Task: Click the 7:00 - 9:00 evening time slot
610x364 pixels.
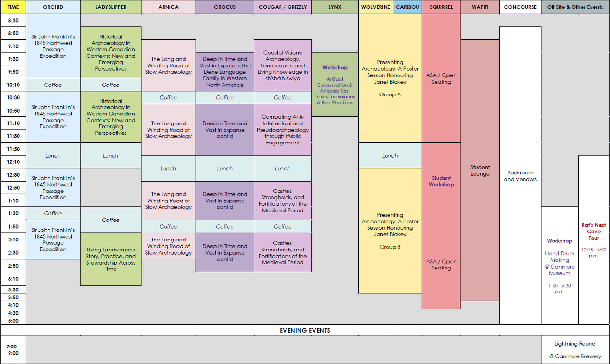Action: (x=13, y=350)
